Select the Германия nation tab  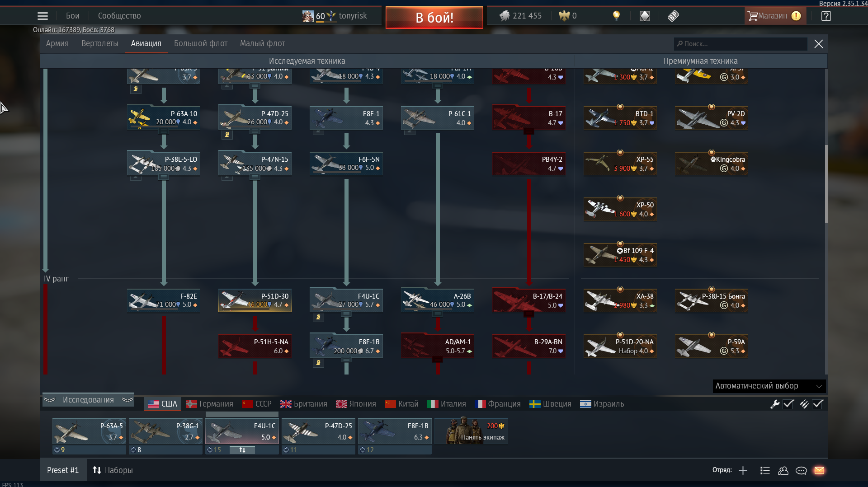[x=210, y=404]
